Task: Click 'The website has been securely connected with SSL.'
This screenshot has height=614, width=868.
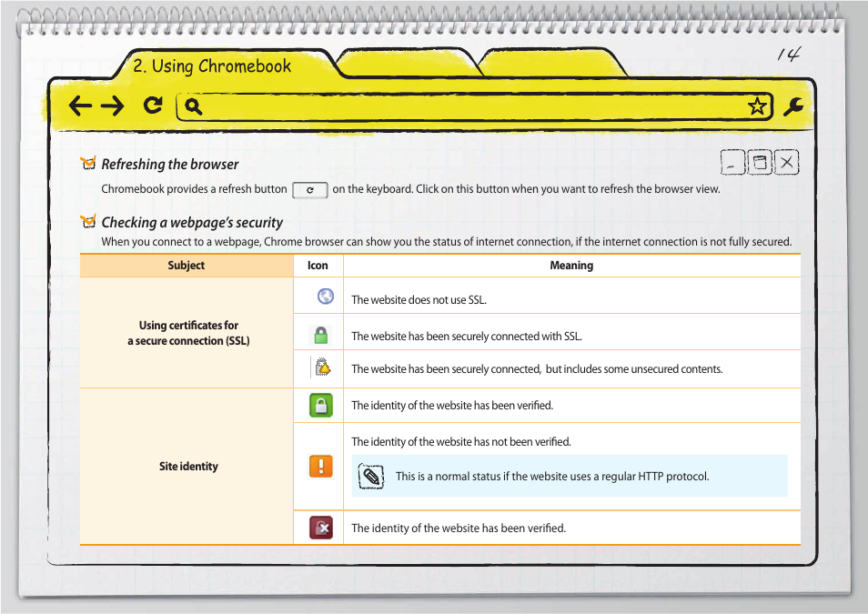Action: [467, 336]
